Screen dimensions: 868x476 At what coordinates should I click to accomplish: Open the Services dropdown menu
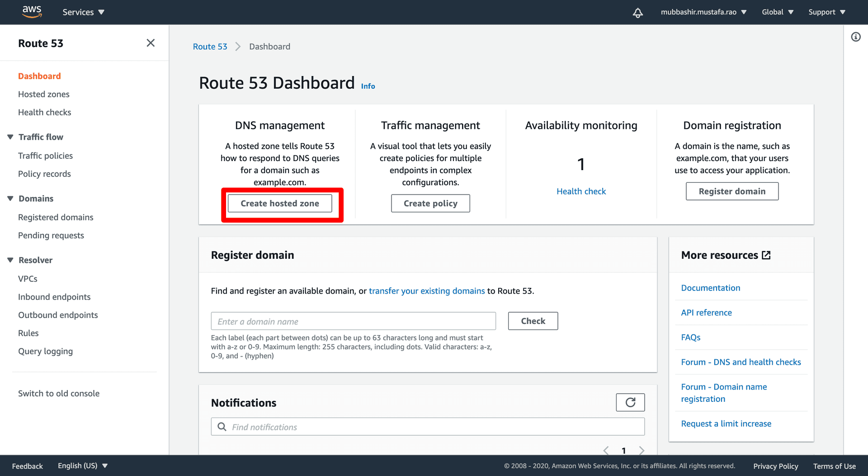[x=83, y=12]
